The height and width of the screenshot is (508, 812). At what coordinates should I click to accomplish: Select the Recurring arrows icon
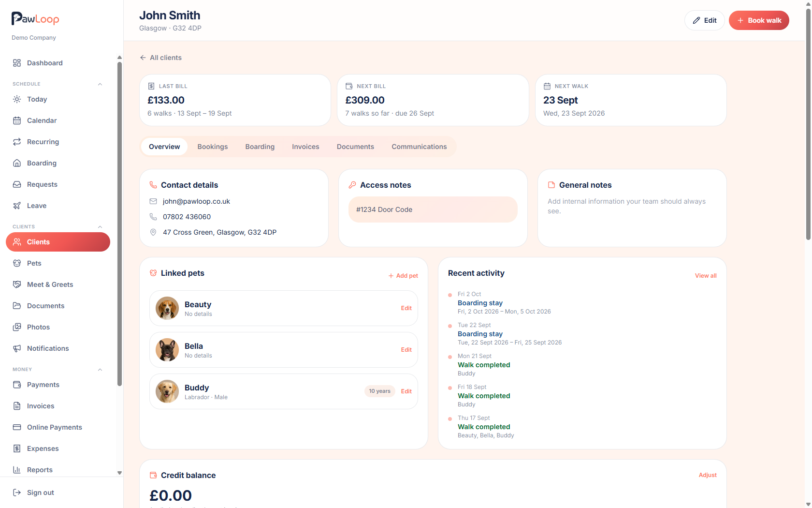coord(17,142)
